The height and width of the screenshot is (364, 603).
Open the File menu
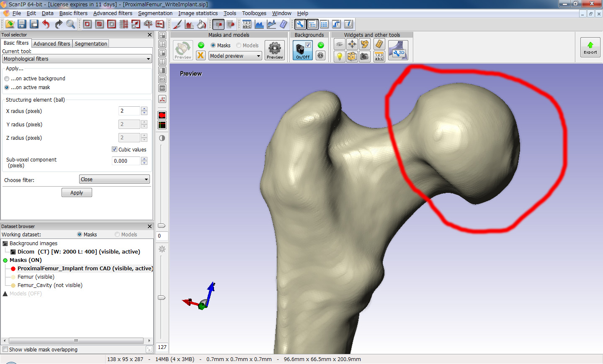pos(17,13)
